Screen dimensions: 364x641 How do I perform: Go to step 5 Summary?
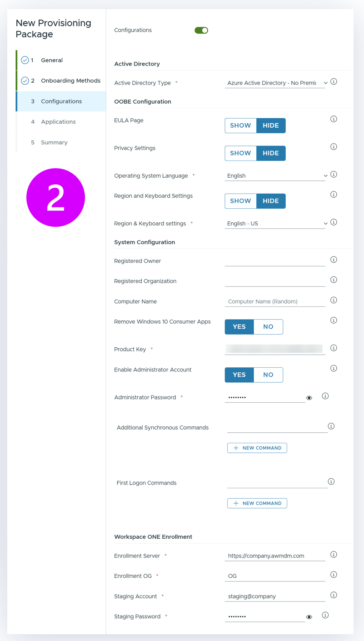(54, 142)
